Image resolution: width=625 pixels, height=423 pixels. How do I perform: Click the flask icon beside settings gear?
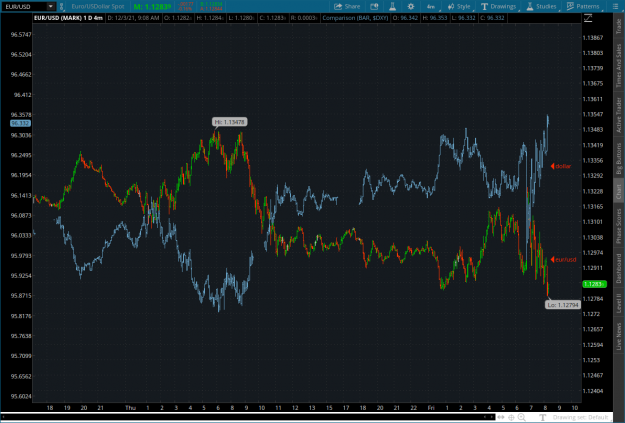coord(393,6)
